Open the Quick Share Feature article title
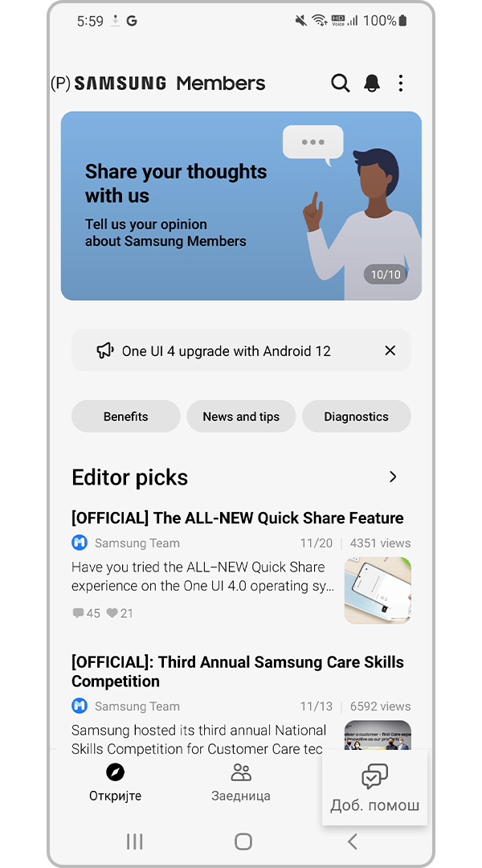The height and width of the screenshot is (868, 482). click(x=238, y=518)
